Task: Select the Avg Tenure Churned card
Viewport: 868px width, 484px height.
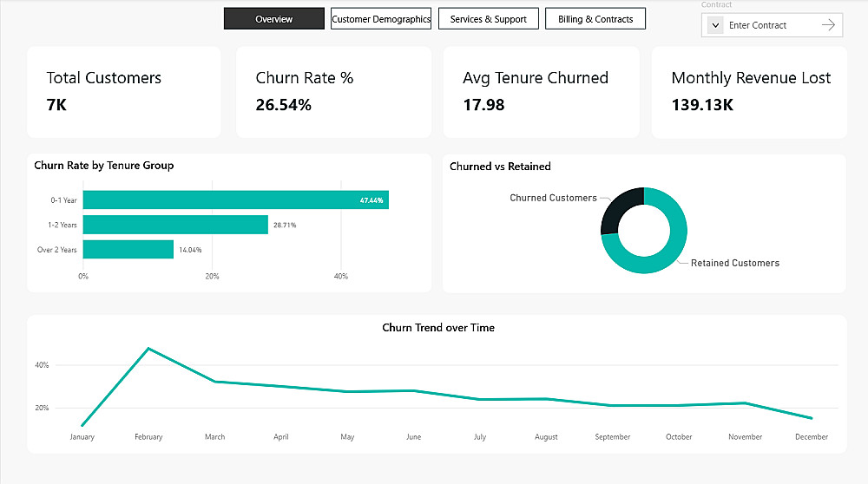Action: [x=541, y=92]
